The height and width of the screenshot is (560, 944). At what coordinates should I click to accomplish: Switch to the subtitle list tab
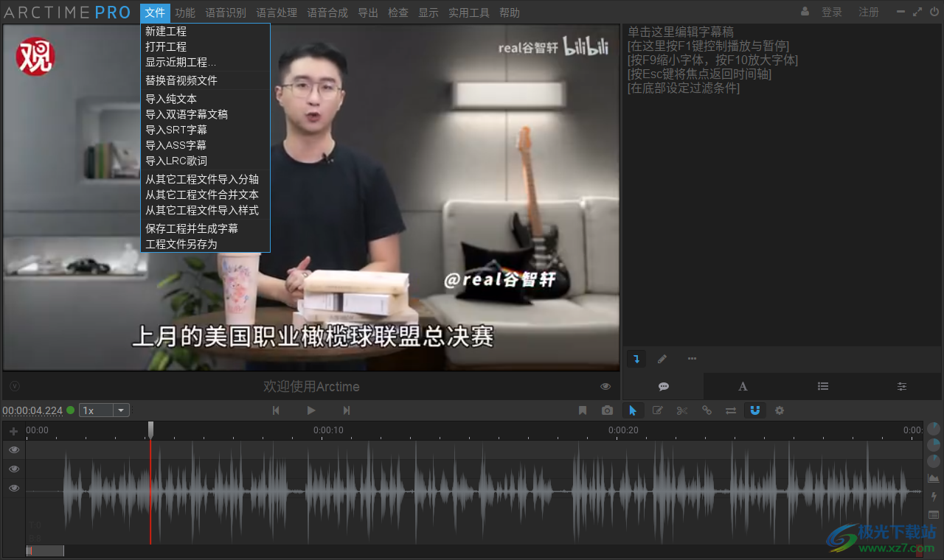pyautogui.click(x=823, y=386)
